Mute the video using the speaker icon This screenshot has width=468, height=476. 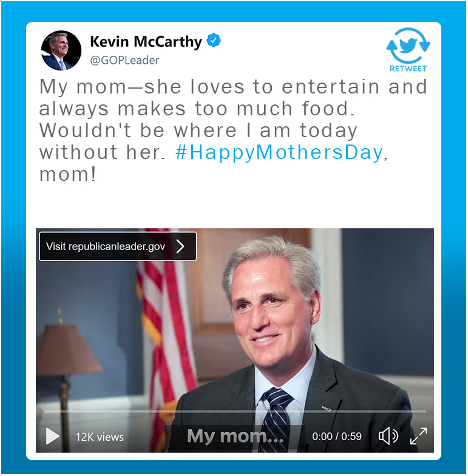coord(388,436)
